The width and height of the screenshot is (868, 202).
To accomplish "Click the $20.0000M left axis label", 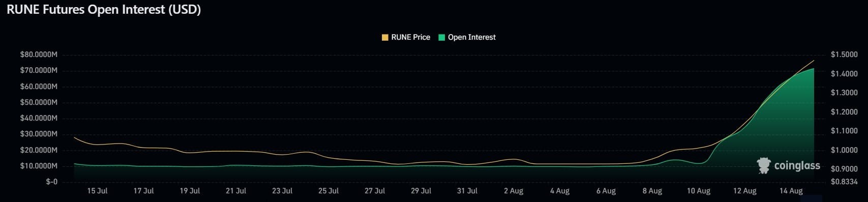I will point(39,150).
